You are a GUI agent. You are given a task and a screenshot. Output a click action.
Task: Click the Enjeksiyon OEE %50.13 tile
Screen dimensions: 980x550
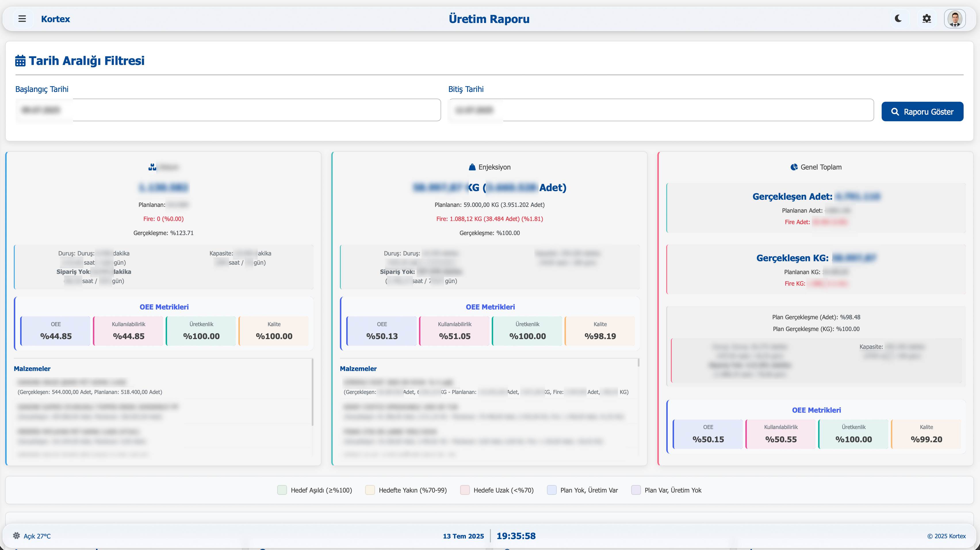[382, 331]
